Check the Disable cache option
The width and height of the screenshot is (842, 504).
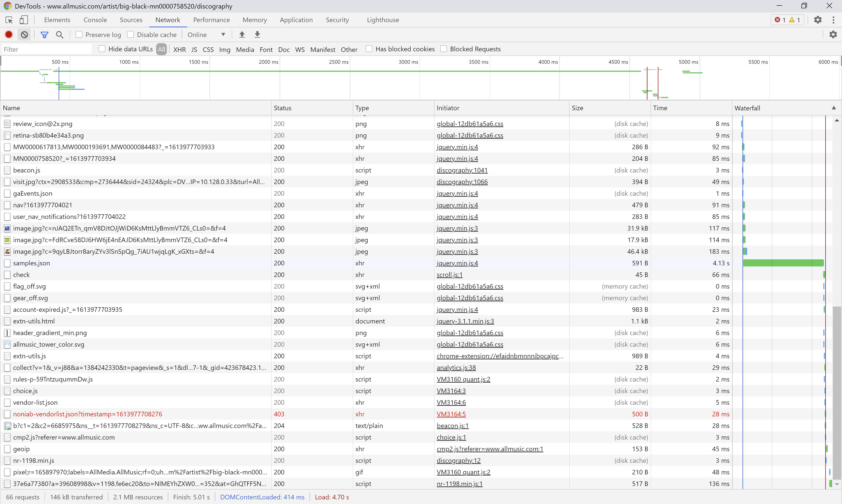coord(130,35)
